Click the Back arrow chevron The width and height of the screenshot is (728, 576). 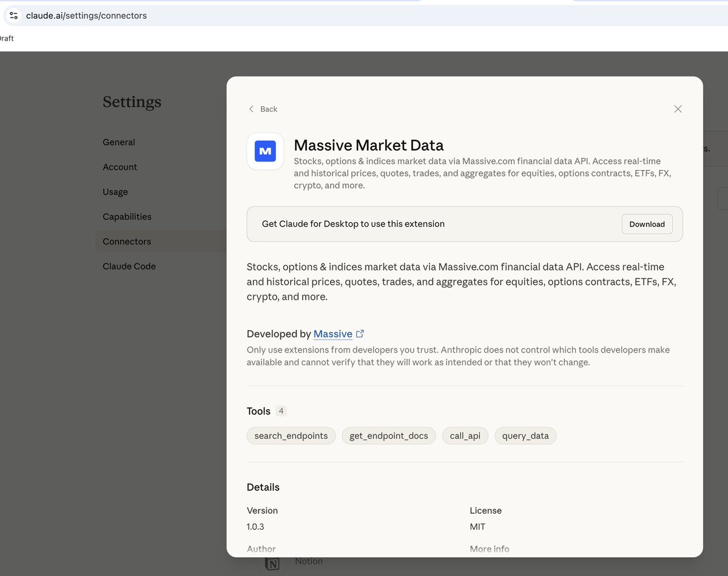[251, 109]
